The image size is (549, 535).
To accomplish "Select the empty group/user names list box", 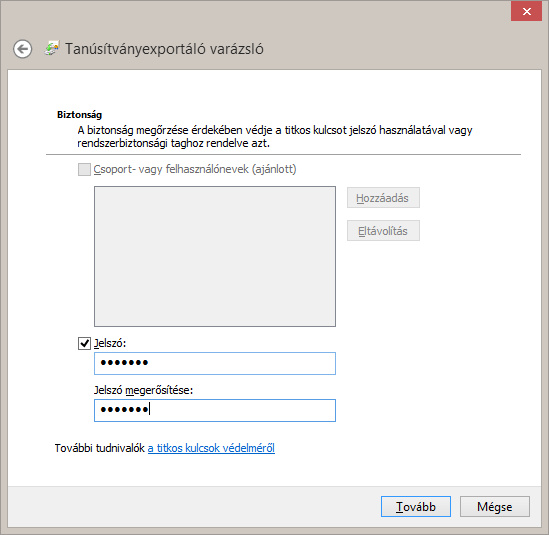I will pos(215,256).
